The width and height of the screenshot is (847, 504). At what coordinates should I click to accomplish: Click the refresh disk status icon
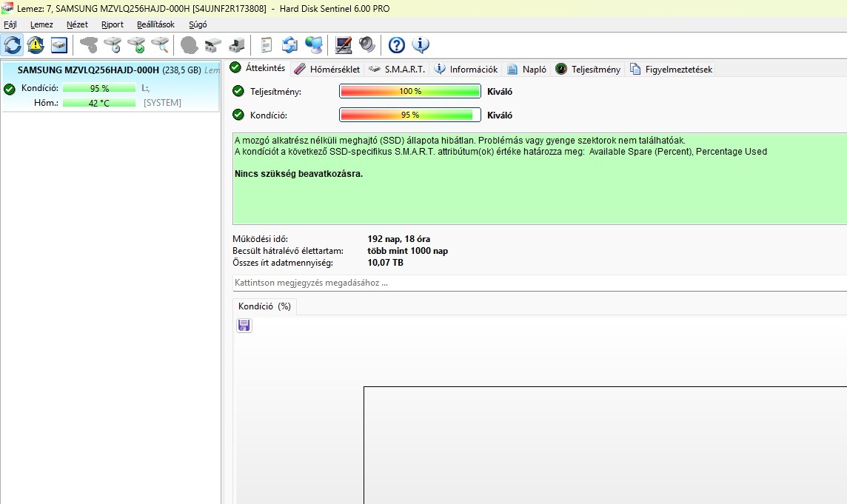(x=13, y=45)
